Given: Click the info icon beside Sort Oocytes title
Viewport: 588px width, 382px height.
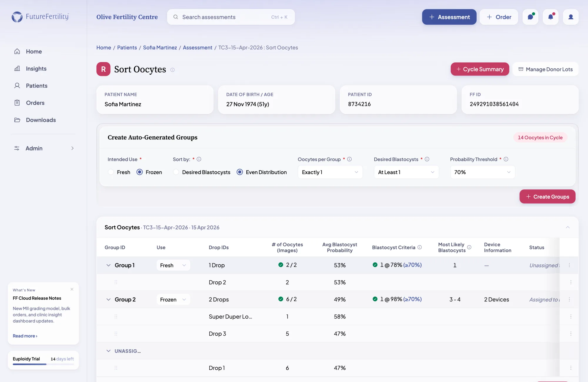Looking at the screenshot, I should [173, 70].
